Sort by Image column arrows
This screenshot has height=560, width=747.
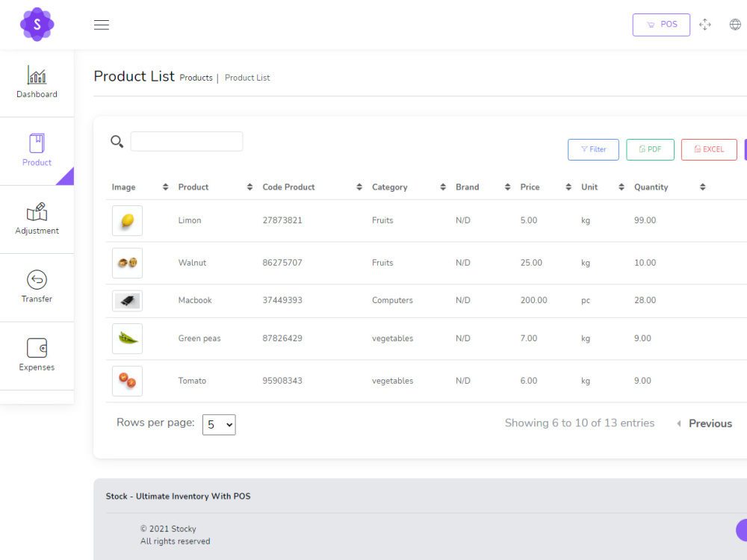click(165, 187)
